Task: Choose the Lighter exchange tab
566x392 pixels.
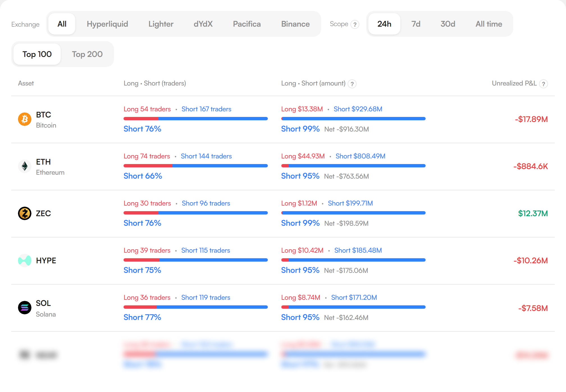Action: 161,24
